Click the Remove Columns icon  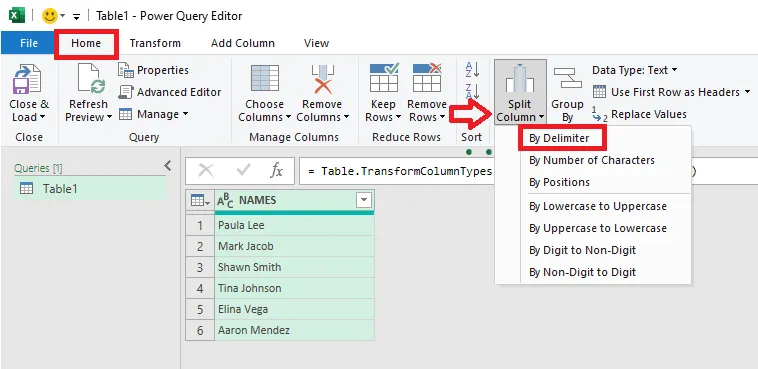point(322,79)
